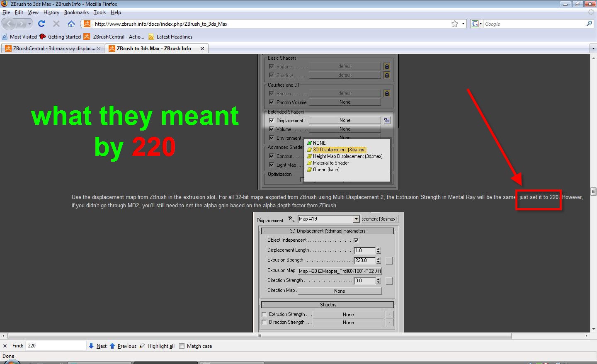Select Material to Shader entry
Screen dimensions: 597x364
[x=328, y=163]
